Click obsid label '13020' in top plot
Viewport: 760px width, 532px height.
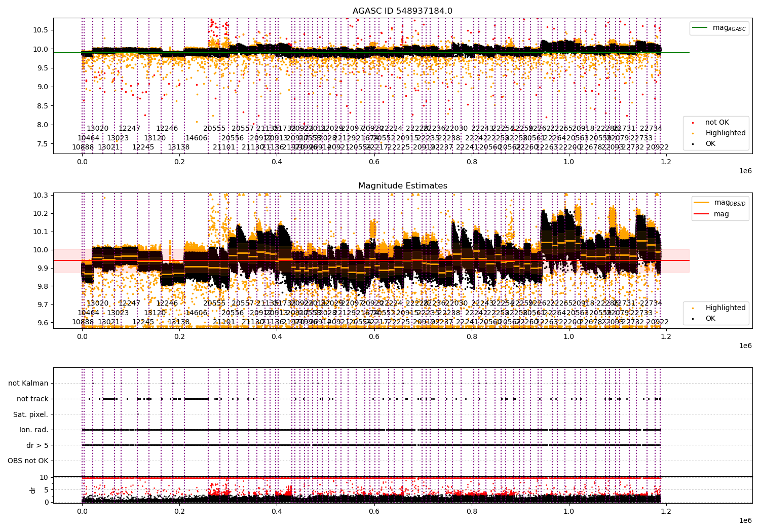tap(97, 129)
